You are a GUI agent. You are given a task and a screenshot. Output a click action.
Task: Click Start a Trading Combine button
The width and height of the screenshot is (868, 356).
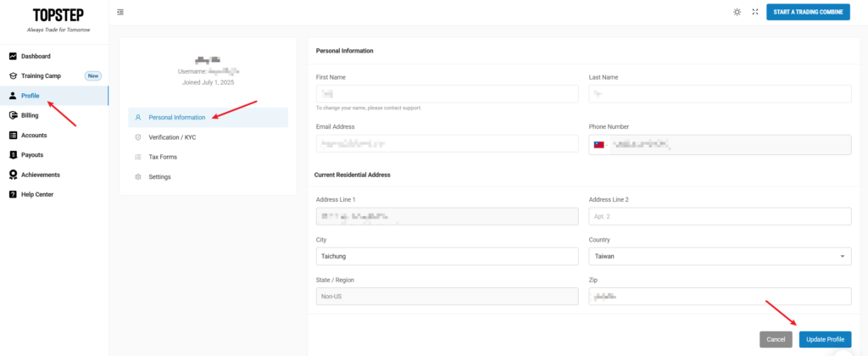pos(807,12)
